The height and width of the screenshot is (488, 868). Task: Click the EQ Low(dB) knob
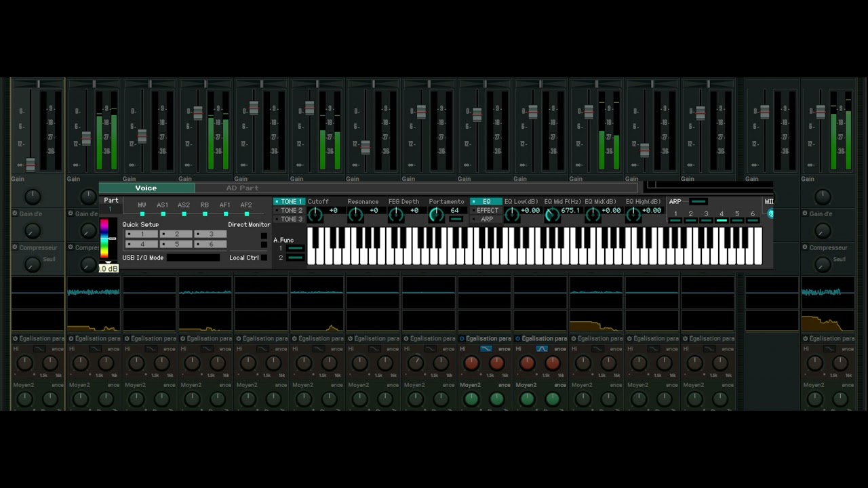click(x=512, y=215)
